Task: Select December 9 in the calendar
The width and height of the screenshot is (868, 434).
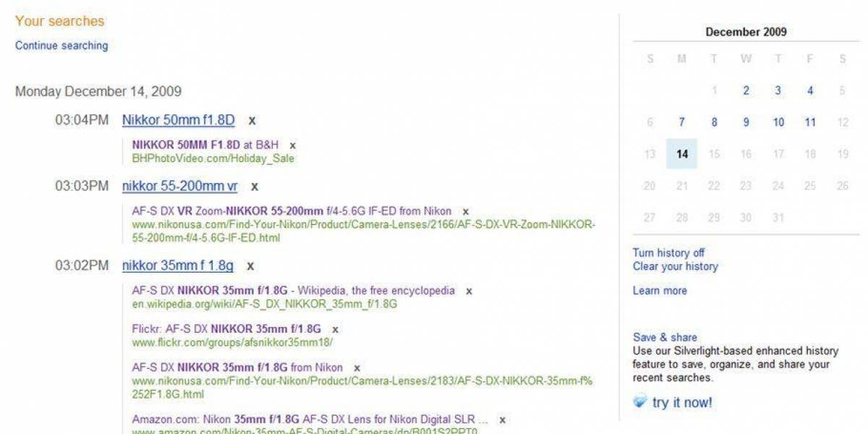Action: [x=746, y=122]
